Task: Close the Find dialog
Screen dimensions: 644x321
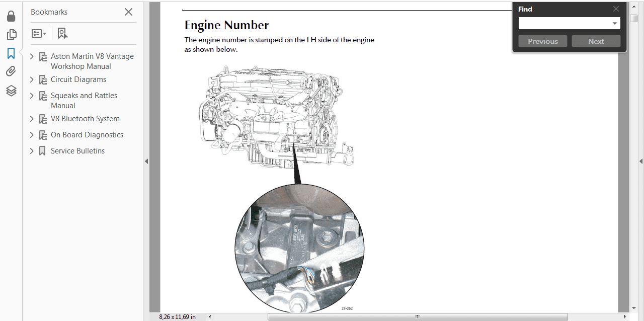Action: (616, 9)
